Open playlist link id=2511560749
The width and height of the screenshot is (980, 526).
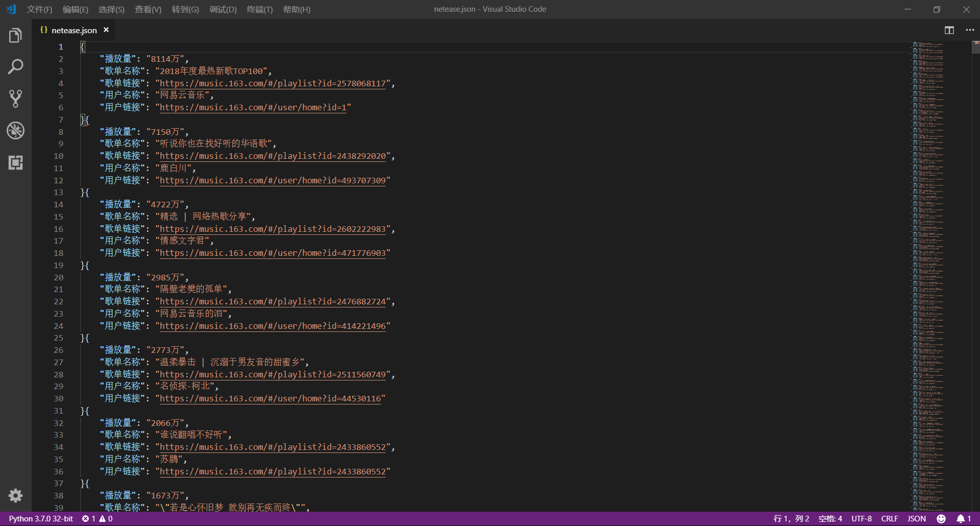273,374
